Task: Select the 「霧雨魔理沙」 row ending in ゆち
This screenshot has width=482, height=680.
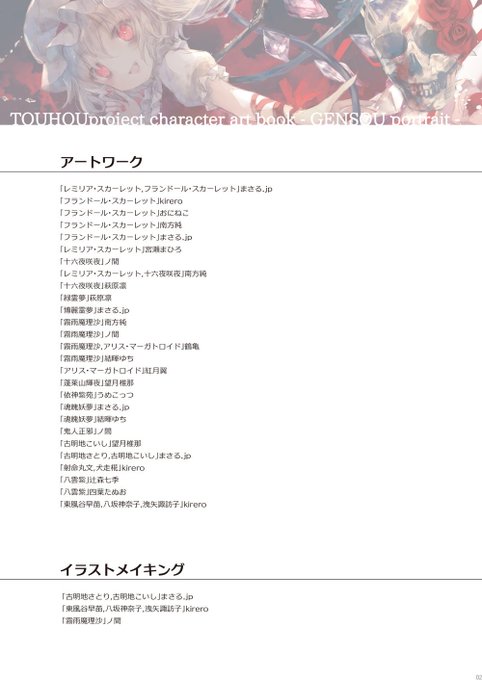Action: [97, 359]
